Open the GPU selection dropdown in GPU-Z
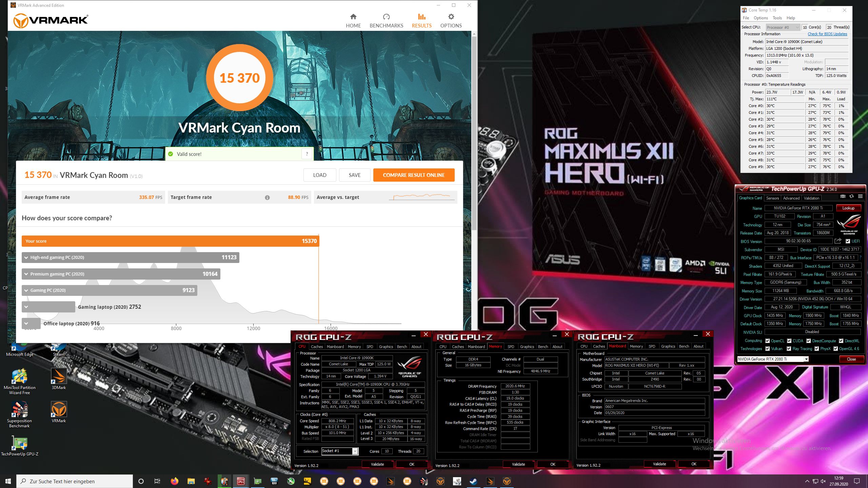Image resolution: width=868 pixels, height=488 pixels. [773, 359]
